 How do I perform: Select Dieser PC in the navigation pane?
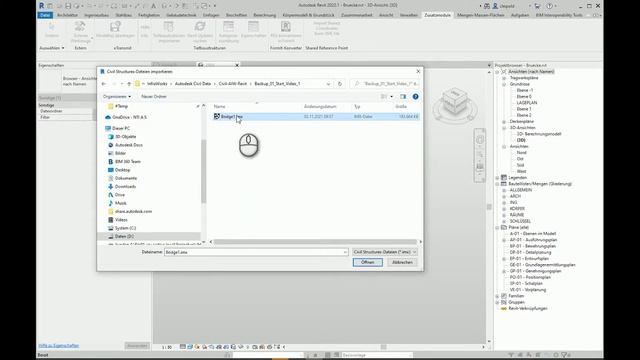[x=117, y=128]
